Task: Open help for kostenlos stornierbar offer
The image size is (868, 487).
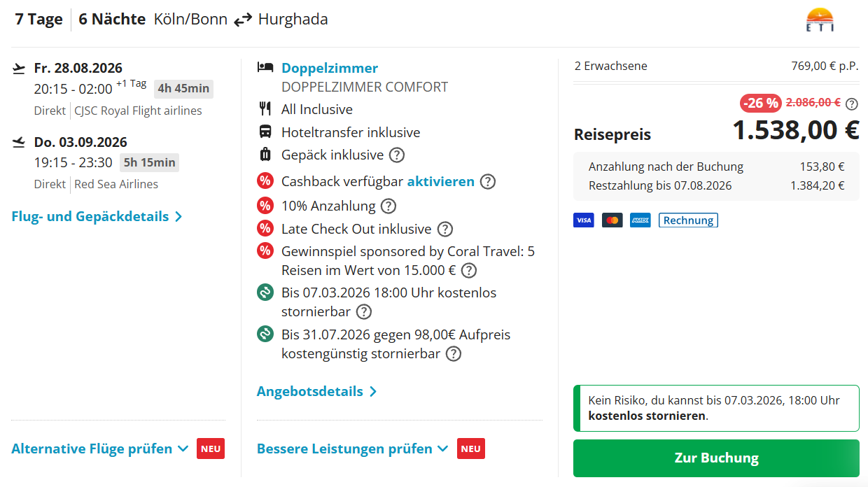Action: 364,312
